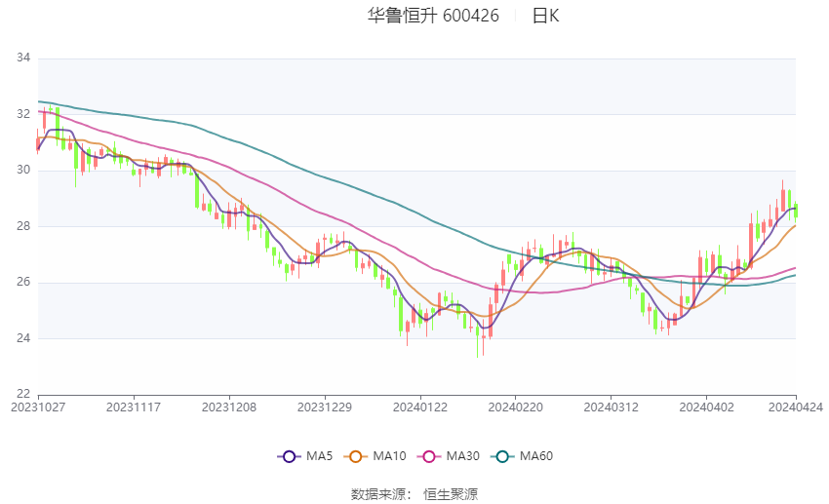
Task: Click the 20240312 date axis label
Action: pyautogui.click(x=612, y=407)
